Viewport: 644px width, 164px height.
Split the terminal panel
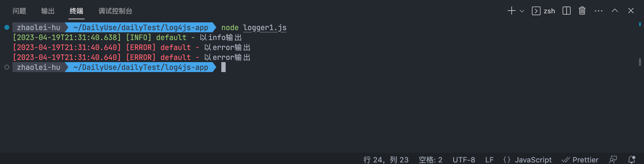pos(567,11)
